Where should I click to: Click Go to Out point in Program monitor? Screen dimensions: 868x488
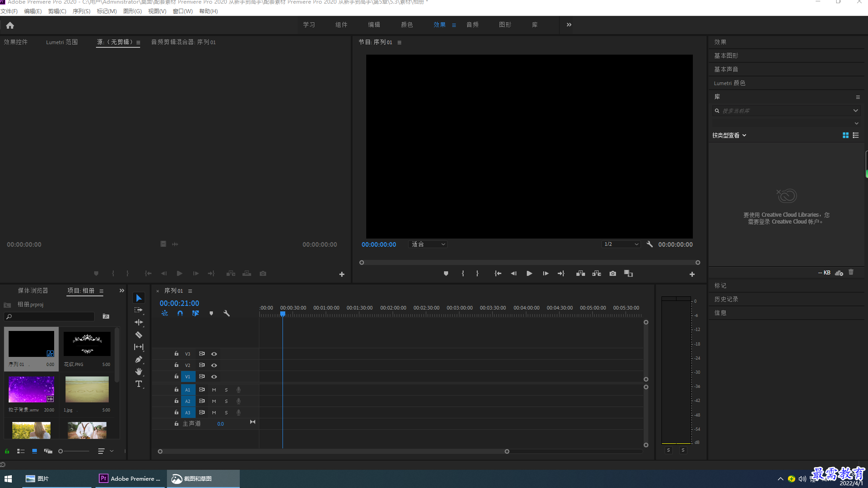point(561,274)
